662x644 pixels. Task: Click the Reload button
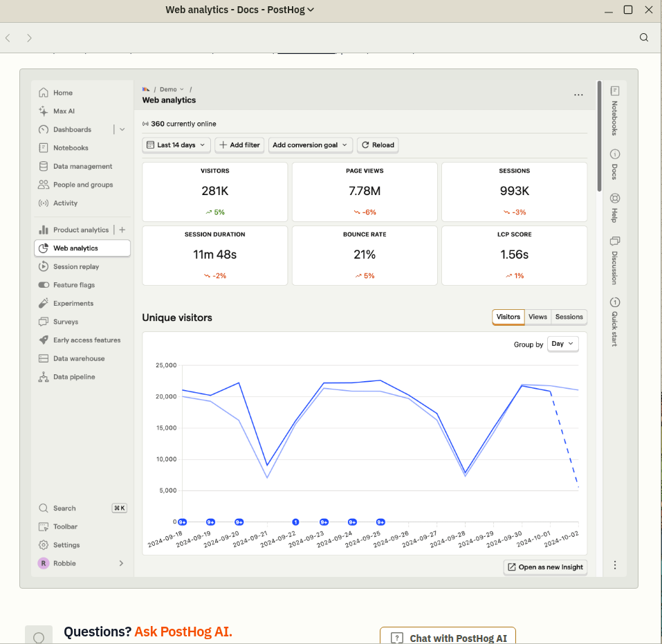pyautogui.click(x=378, y=145)
